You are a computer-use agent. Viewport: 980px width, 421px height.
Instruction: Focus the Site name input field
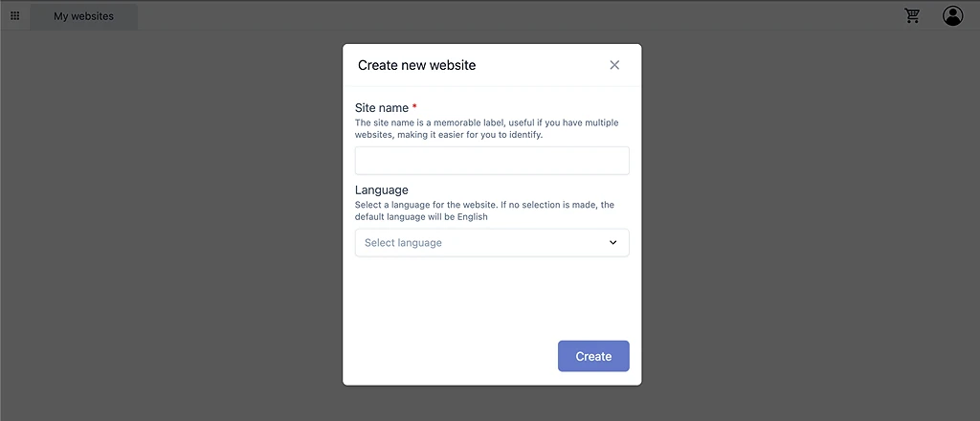tap(492, 161)
